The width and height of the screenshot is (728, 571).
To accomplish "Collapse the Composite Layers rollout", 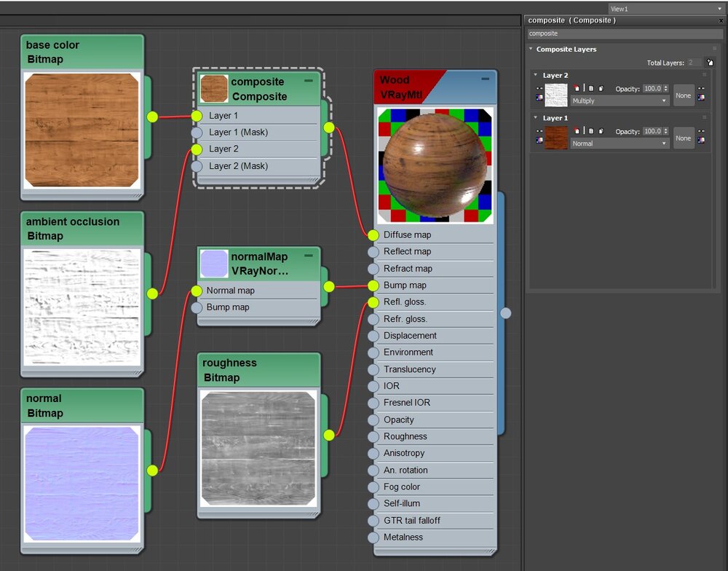I will pyautogui.click(x=531, y=50).
